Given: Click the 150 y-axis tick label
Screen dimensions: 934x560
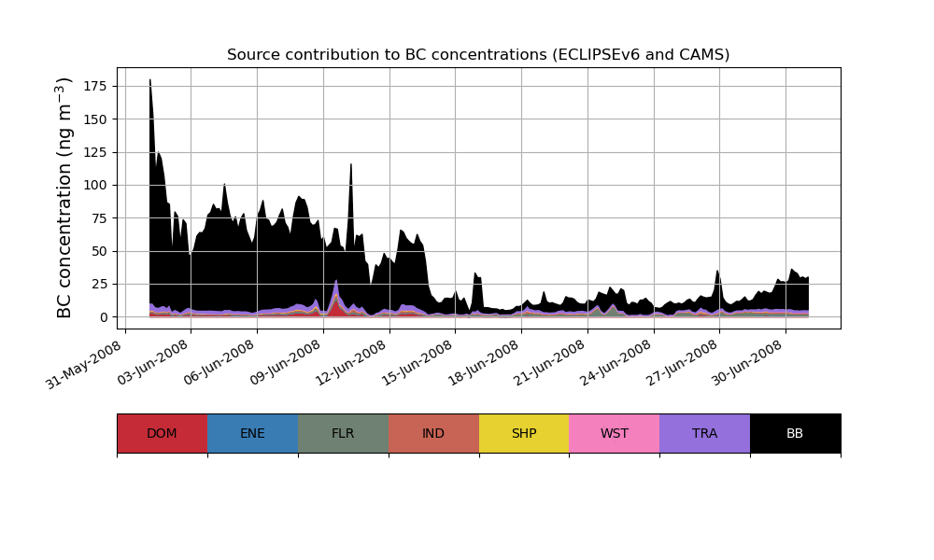Looking at the screenshot, I should (95, 119).
